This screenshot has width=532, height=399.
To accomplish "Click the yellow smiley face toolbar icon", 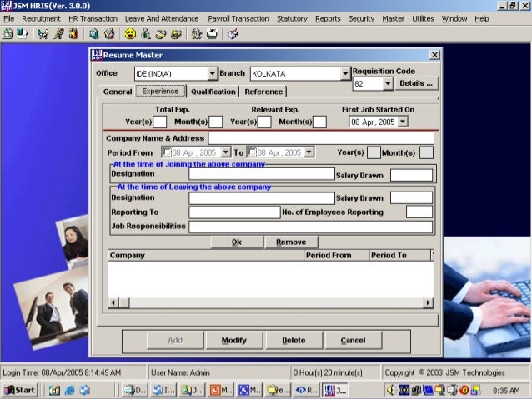I will [130, 34].
